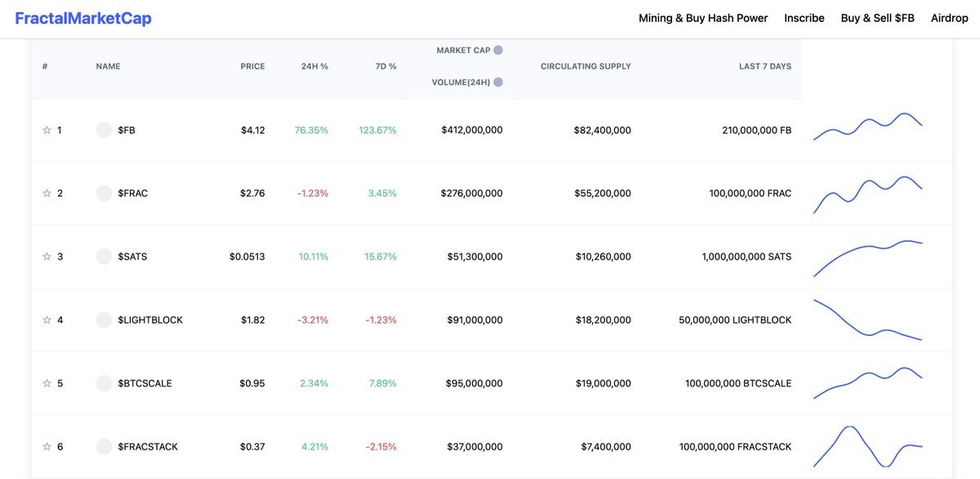Click the star icon next to $BTCSCALE
Screen dimensions: 980x479
pos(47,383)
